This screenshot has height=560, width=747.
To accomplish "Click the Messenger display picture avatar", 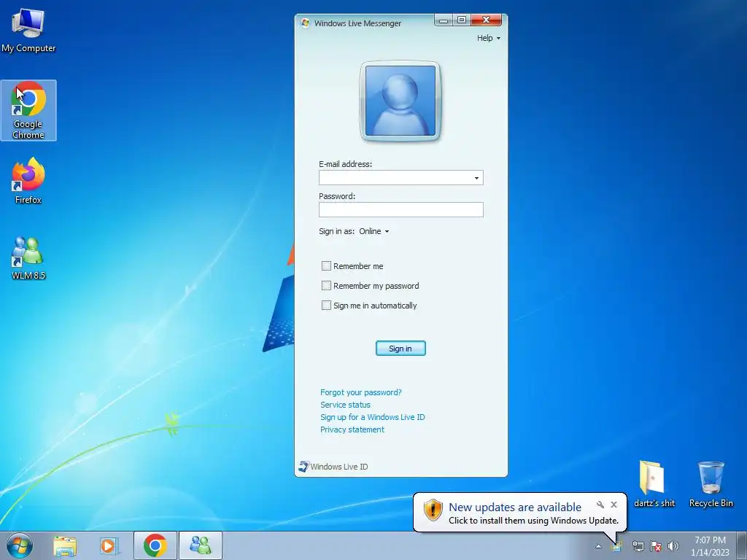I will pyautogui.click(x=400, y=101).
